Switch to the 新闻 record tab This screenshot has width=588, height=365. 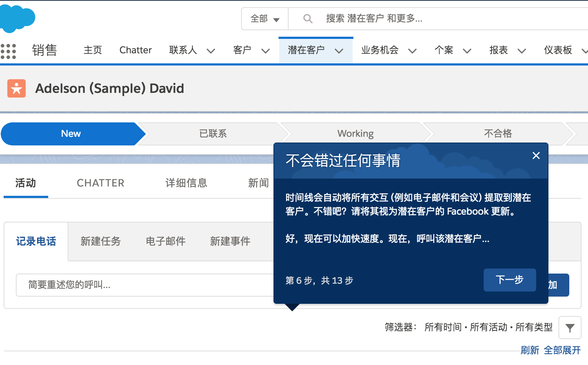click(x=259, y=183)
